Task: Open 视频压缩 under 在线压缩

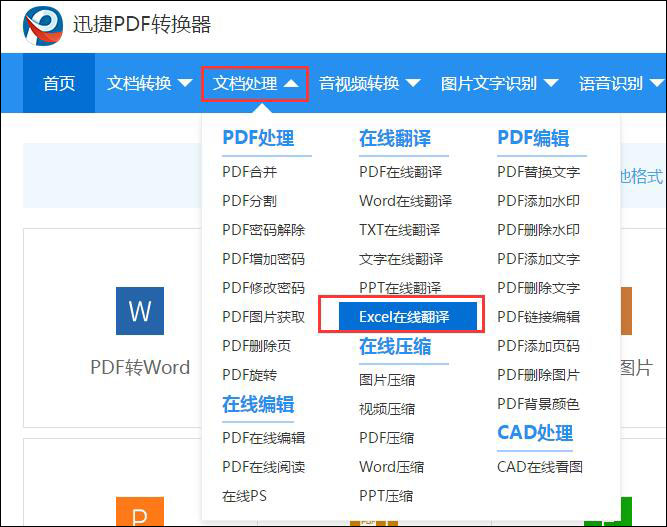Action: (387, 409)
